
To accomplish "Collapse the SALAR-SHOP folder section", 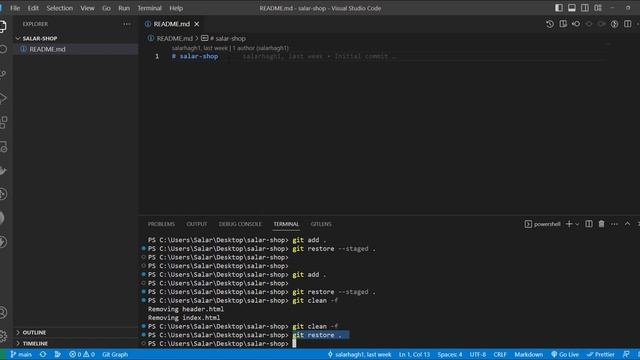I will point(40,38).
